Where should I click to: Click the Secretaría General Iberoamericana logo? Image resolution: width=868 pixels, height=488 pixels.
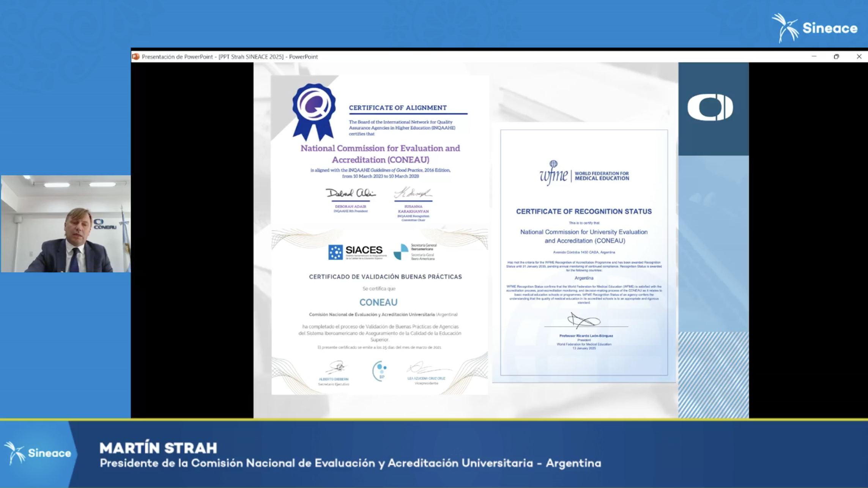point(415,252)
